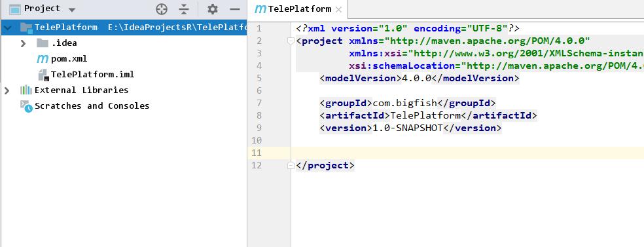The image size is (644, 247).
Task: Select the TelePlatform root project row
Action: pyautogui.click(x=123, y=28)
